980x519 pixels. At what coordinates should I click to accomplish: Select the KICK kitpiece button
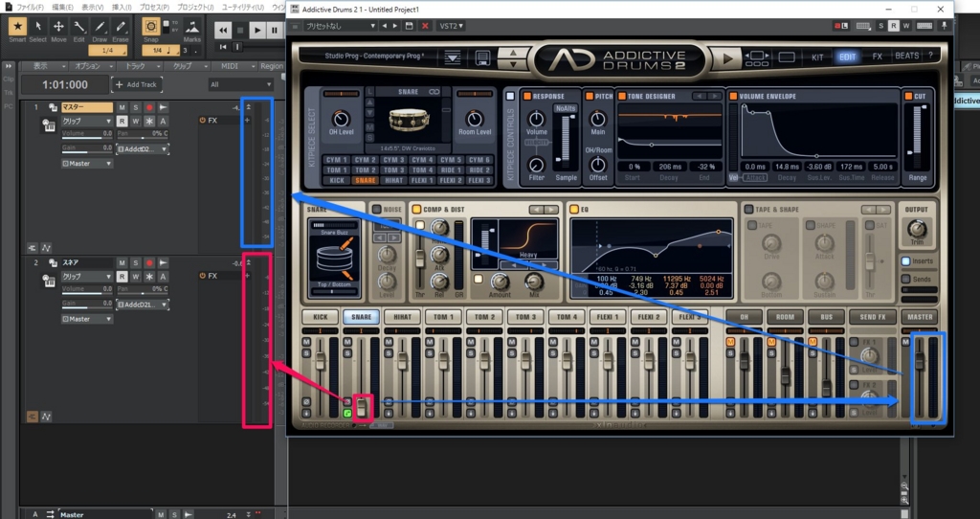coord(336,180)
